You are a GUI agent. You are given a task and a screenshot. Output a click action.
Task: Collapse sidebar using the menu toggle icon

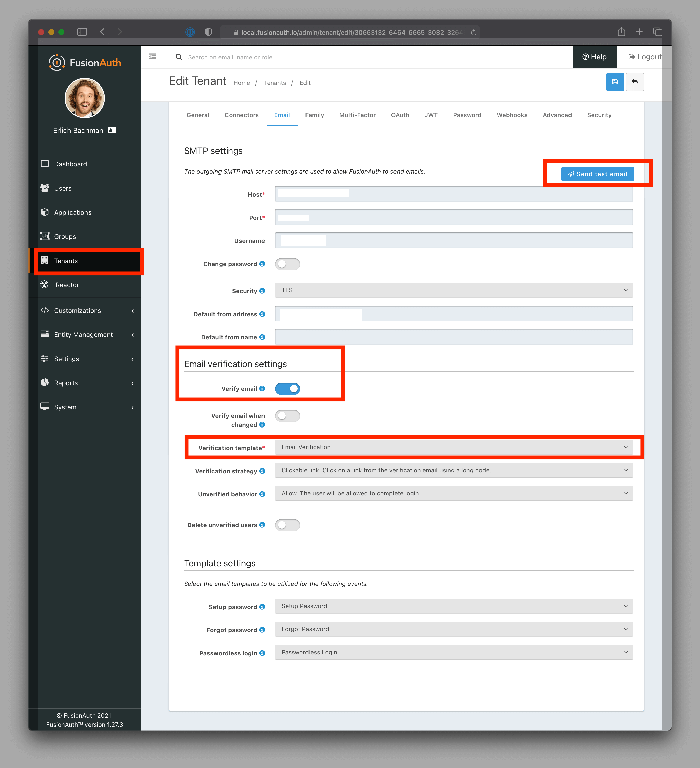153,57
